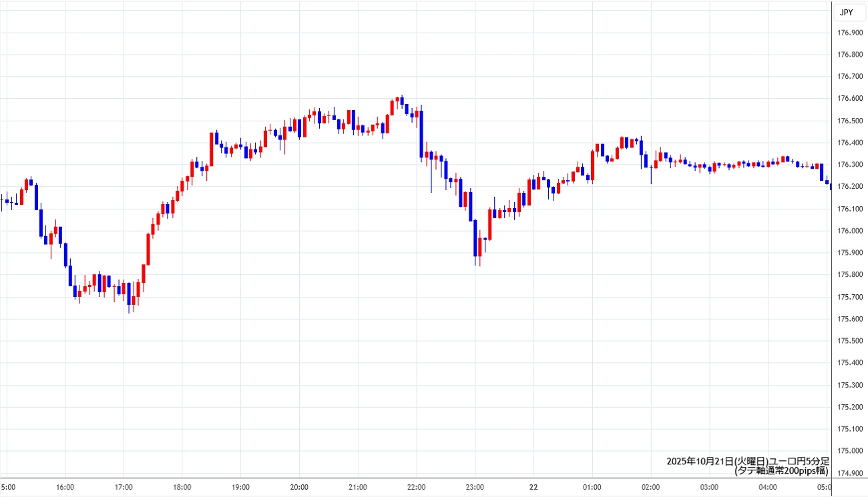Click the 18:00 time axis label
Viewport: 868px width, 497px height.
coord(182,487)
